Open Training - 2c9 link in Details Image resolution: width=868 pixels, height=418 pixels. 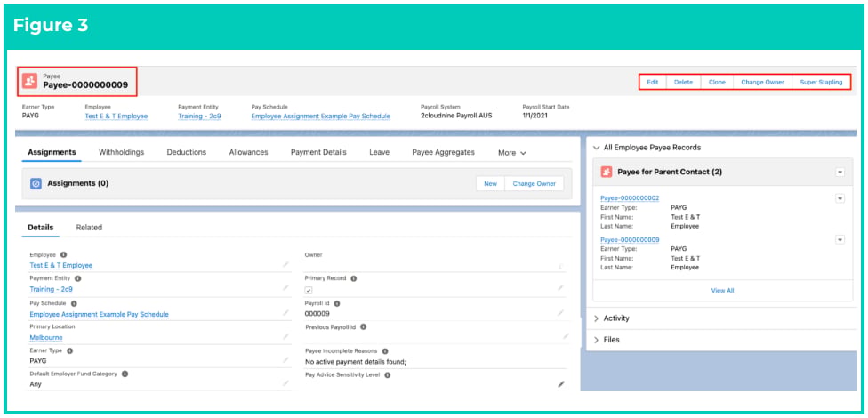click(51, 290)
